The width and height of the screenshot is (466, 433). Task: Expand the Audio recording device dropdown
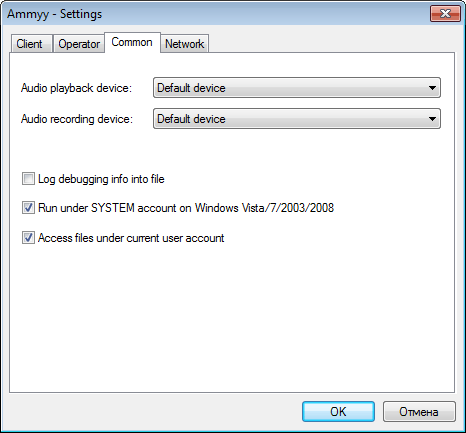coord(297,119)
